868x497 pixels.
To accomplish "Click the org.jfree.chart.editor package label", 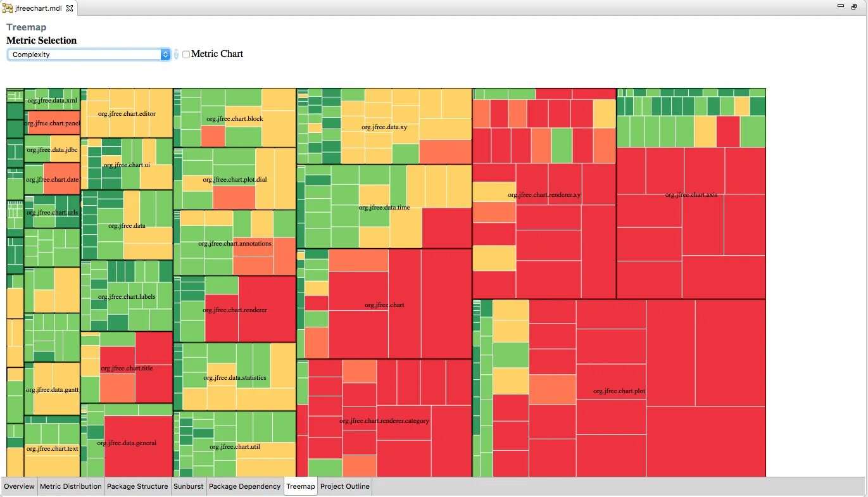I will (127, 114).
